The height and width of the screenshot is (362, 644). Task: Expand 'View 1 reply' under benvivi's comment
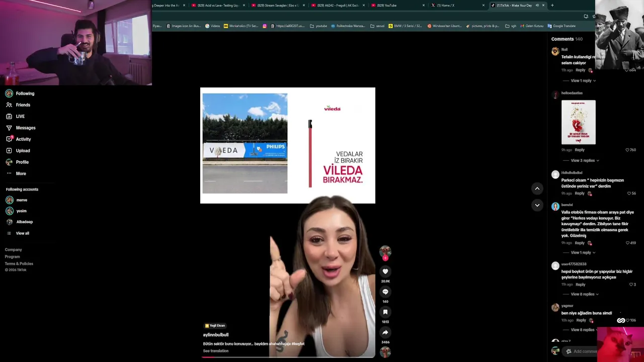click(x=583, y=252)
